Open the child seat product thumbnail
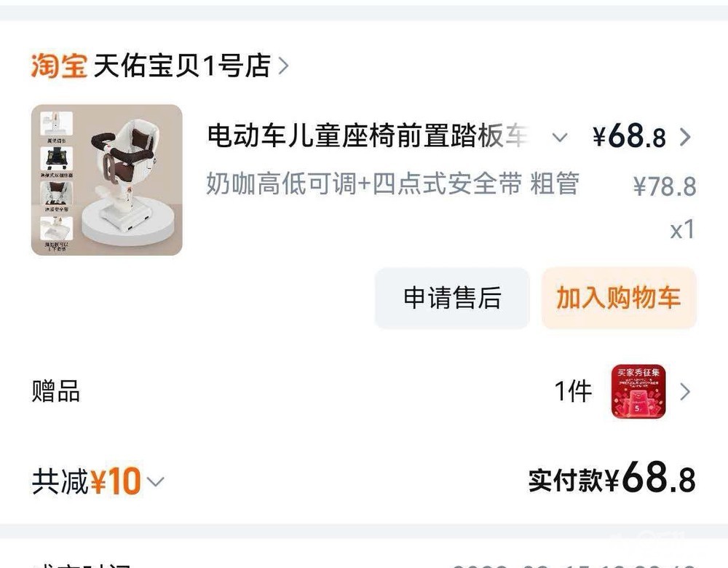The width and height of the screenshot is (728, 568). coord(107,180)
